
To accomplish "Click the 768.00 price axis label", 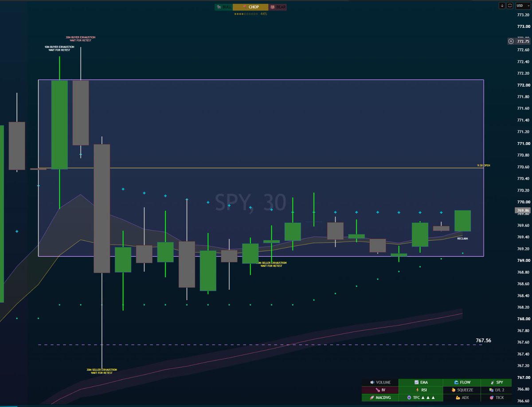I will pos(523,319).
